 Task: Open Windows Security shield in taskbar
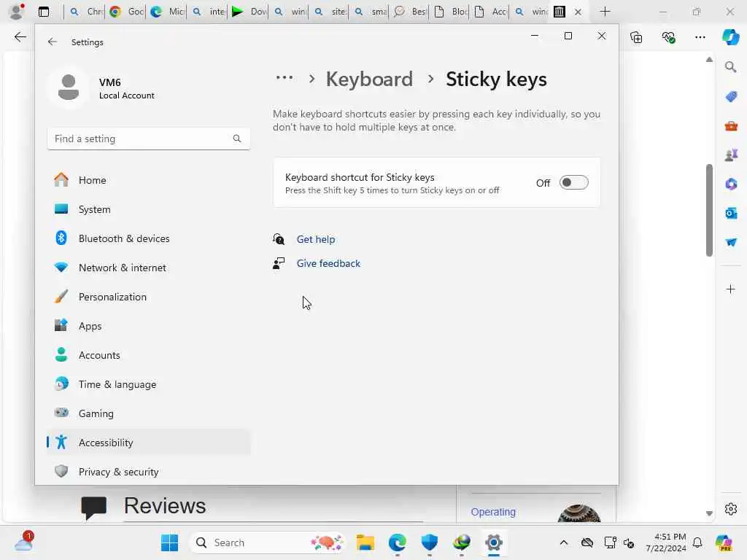pos(429,542)
